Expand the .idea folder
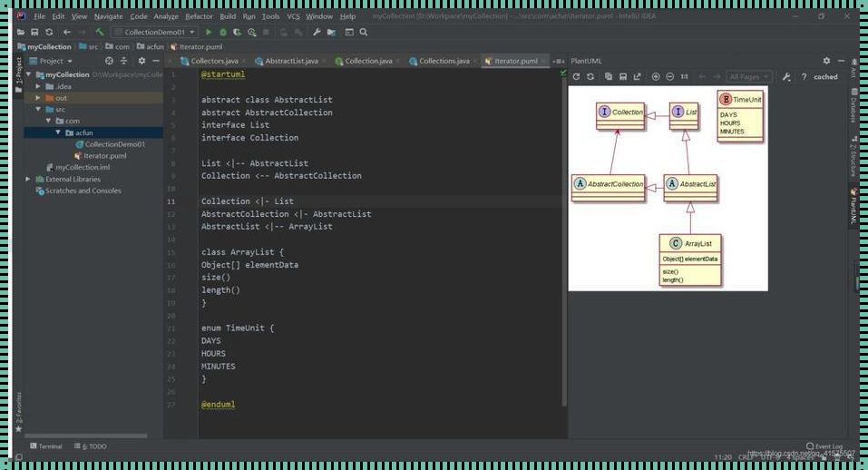 [38, 86]
